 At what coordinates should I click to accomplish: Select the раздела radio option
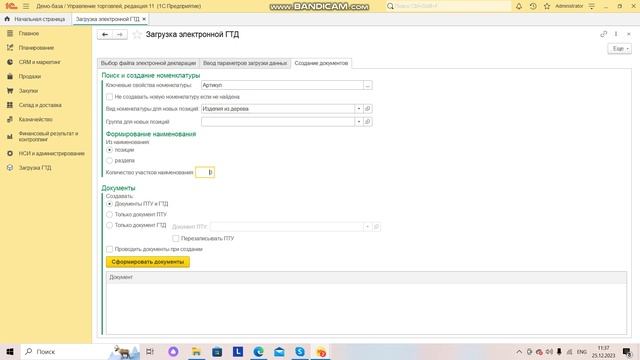click(x=109, y=160)
